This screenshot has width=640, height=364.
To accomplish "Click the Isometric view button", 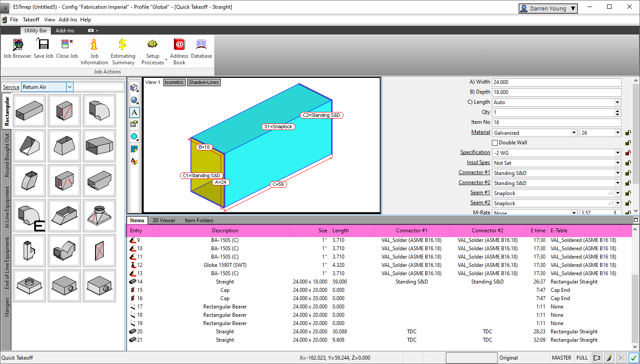I will click(174, 82).
